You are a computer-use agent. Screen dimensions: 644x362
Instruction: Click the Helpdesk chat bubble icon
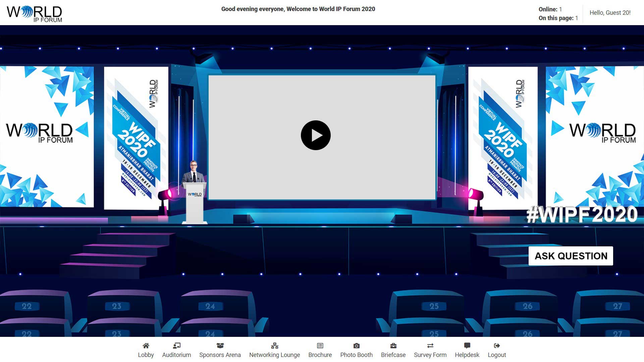pyautogui.click(x=467, y=346)
